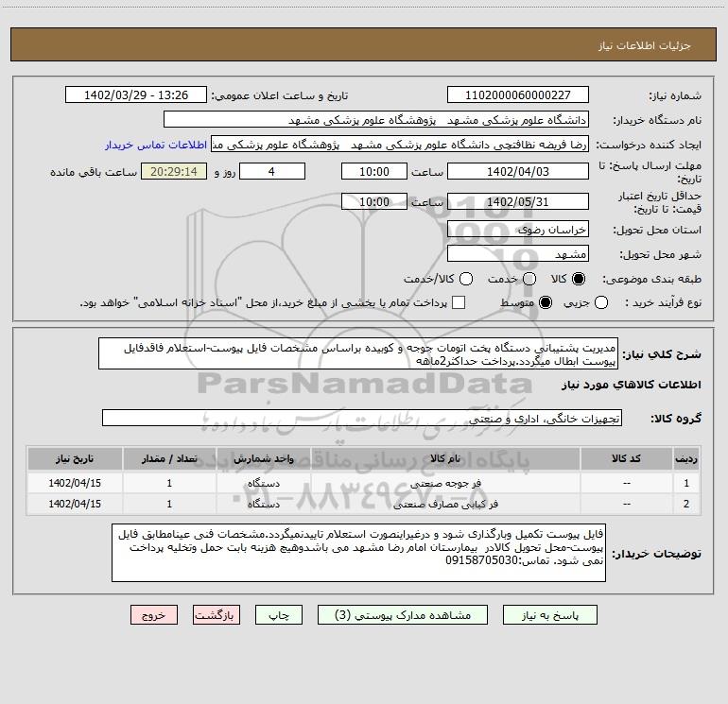Viewport: 728px width, 704px height.
Task: Click the واحد شمارش column header
Action: [263, 458]
